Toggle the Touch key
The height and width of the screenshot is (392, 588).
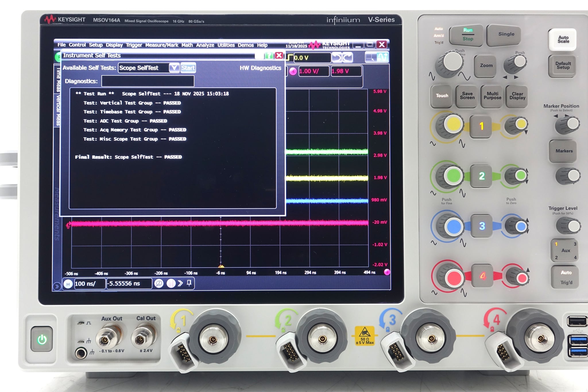tap(442, 96)
